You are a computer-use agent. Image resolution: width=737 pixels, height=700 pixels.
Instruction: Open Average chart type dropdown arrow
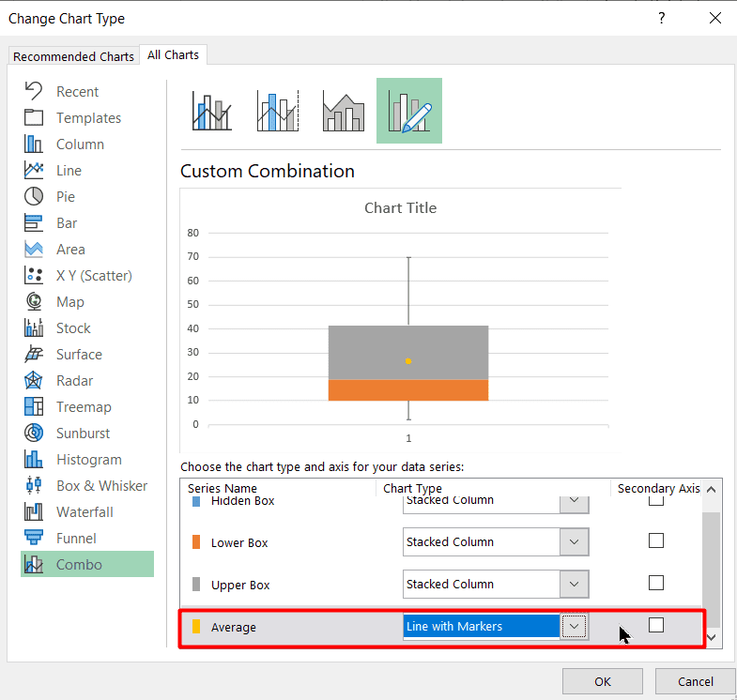coord(574,626)
